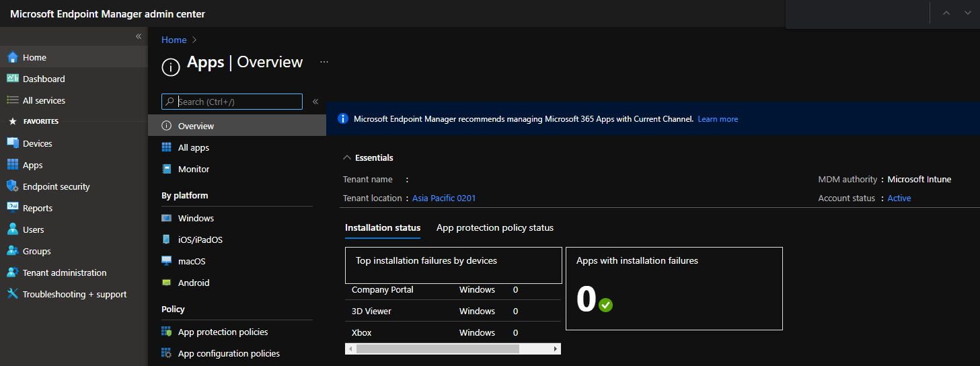Image resolution: width=980 pixels, height=366 pixels.
Task: Open Users icon in sidebar
Action: click(x=12, y=229)
